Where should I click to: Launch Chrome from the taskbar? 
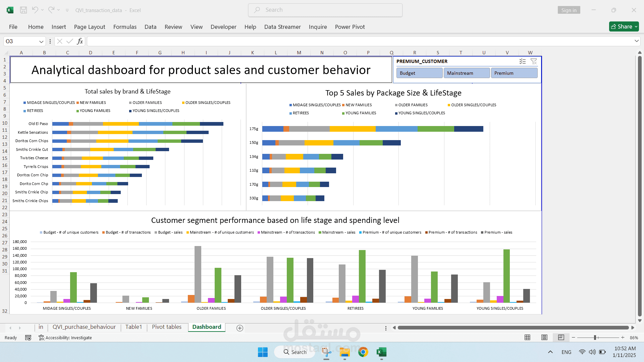[363, 352]
